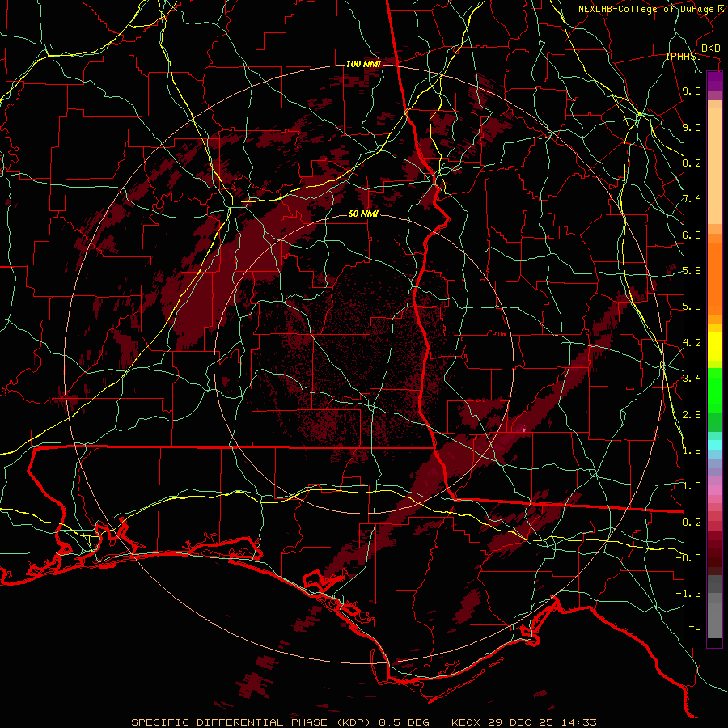Click the 6.6 scale label
This screenshot has width=728, height=728.
692,235
